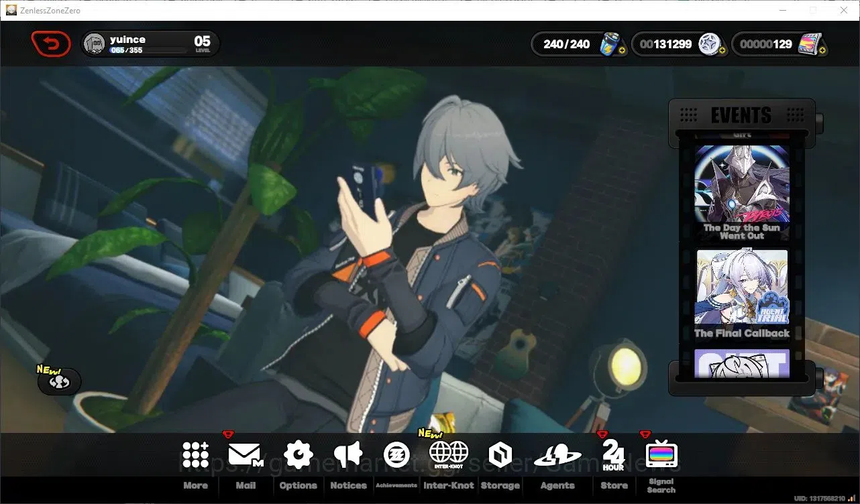This screenshot has height=504, width=860.
Task: Click the Agents label
Action: [x=557, y=485]
